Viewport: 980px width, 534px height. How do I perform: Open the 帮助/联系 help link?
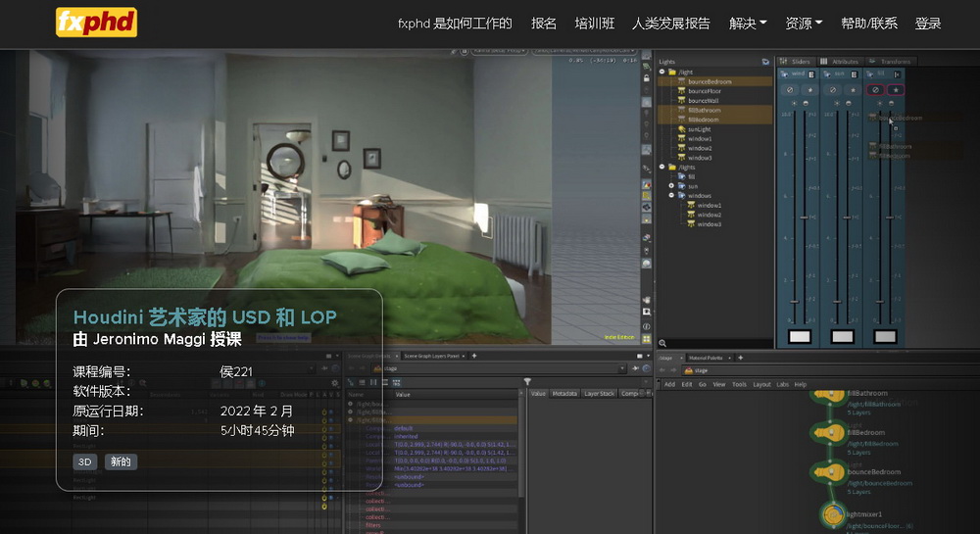(x=868, y=24)
